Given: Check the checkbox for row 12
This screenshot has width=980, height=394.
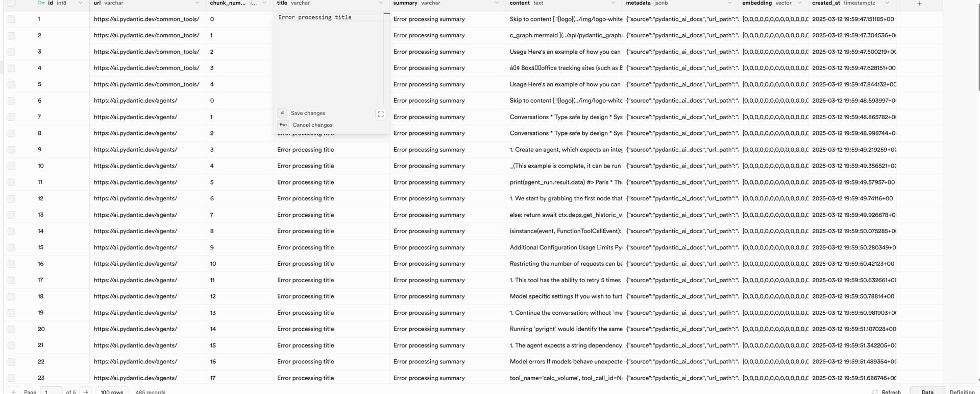Looking at the screenshot, I should pos(11,199).
